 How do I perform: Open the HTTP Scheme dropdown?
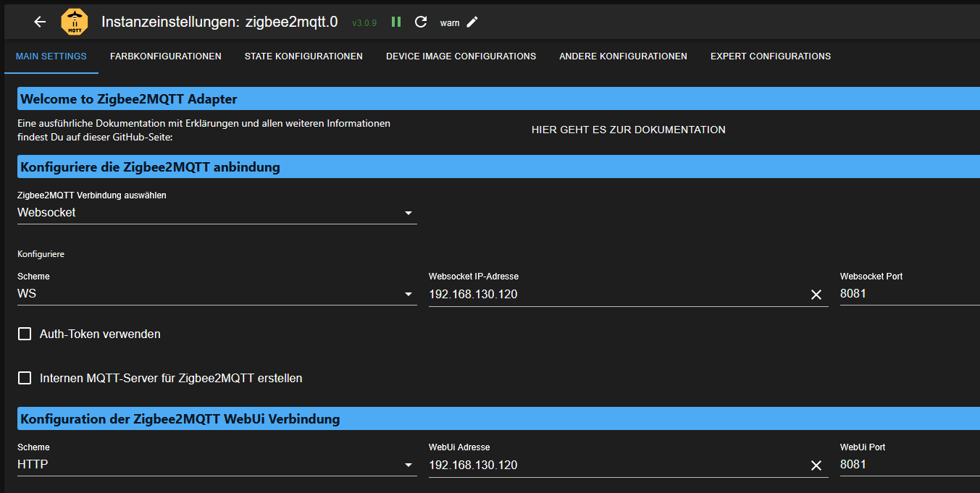click(x=217, y=465)
